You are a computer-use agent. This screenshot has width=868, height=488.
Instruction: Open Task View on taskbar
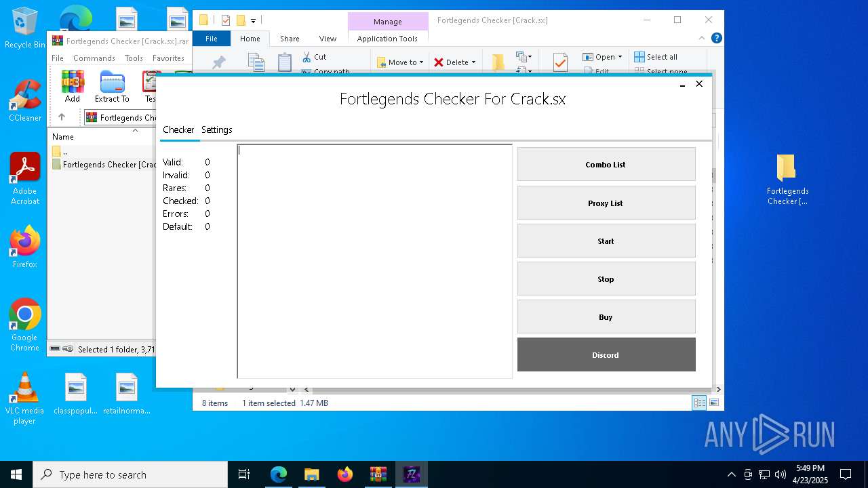244,474
